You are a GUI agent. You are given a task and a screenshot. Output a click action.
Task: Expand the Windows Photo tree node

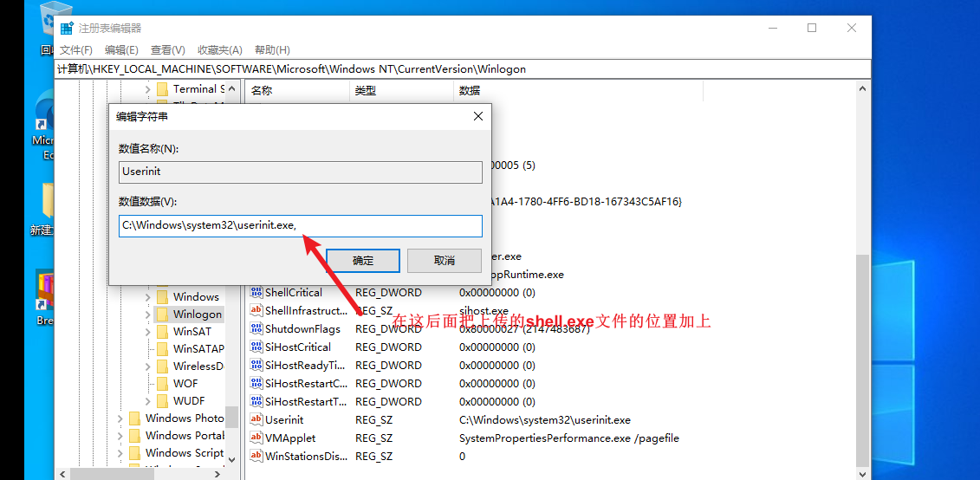tap(120, 418)
